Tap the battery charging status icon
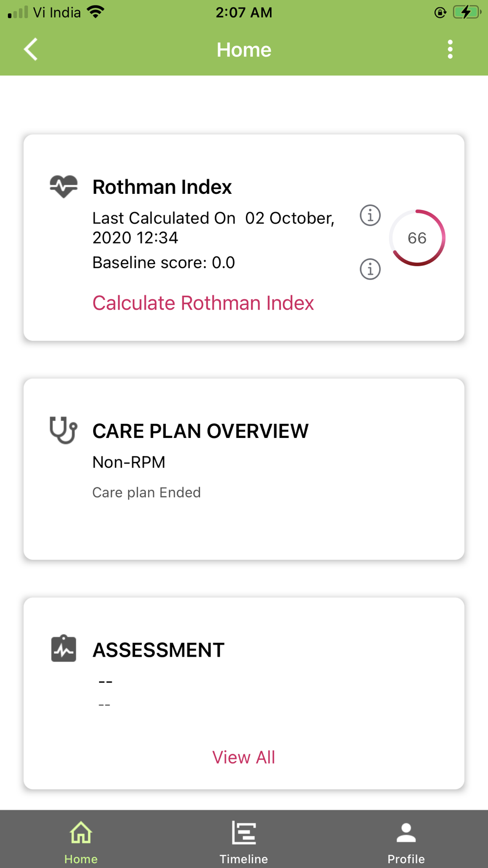Viewport: 488px width, 868px height. (x=466, y=12)
